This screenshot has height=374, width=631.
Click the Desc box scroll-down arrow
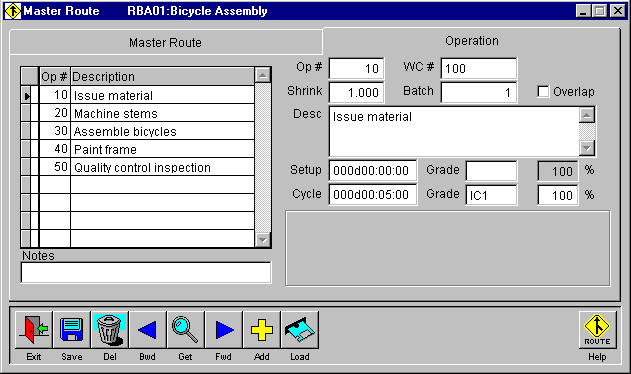pyautogui.click(x=587, y=148)
